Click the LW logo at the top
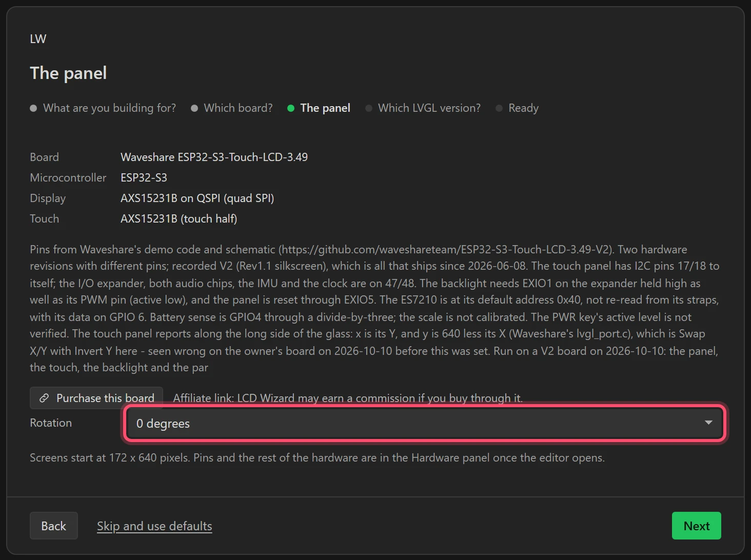 coord(38,39)
